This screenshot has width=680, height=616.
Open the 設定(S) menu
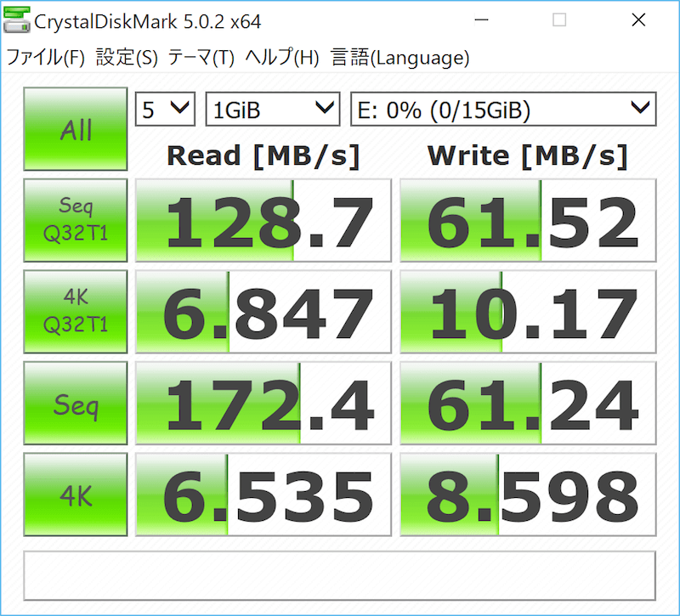click(x=127, y=58)
